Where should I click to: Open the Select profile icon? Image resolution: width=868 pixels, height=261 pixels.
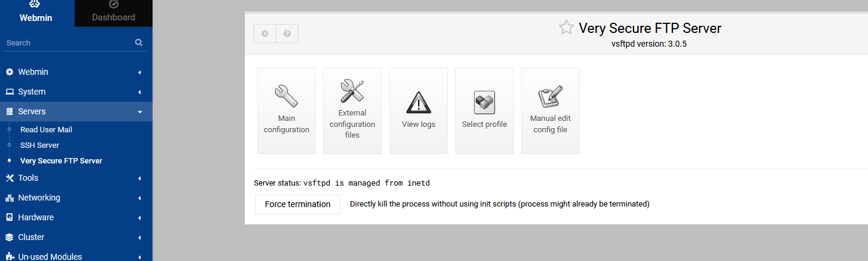tap(485, 102)
